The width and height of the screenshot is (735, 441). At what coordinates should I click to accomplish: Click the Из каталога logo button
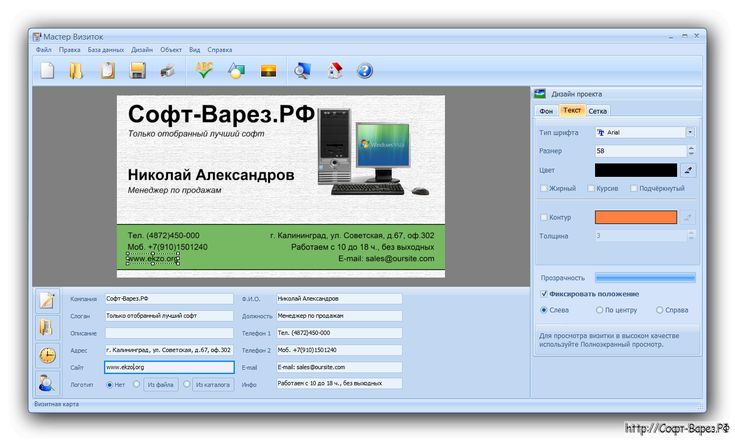coord(213,385)
